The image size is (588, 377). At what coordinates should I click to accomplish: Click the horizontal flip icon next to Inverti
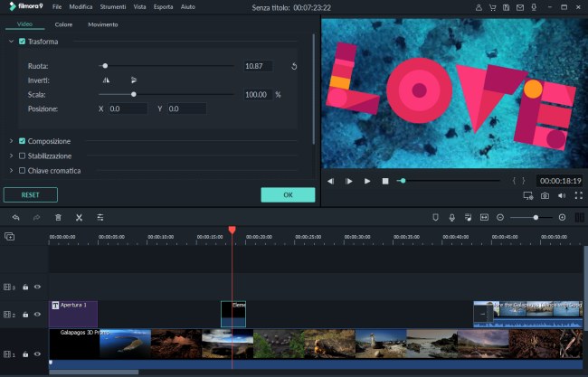click(106, 80)
